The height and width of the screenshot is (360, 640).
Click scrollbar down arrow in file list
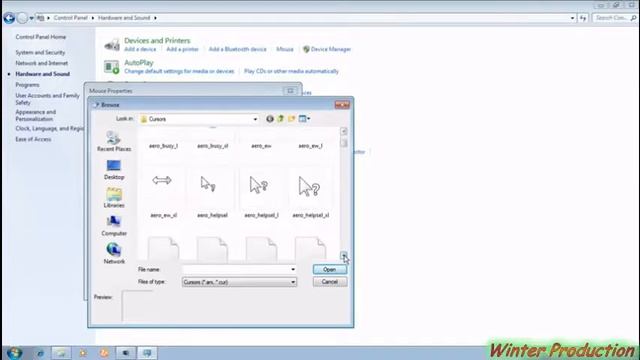click(x=344, y=255)
